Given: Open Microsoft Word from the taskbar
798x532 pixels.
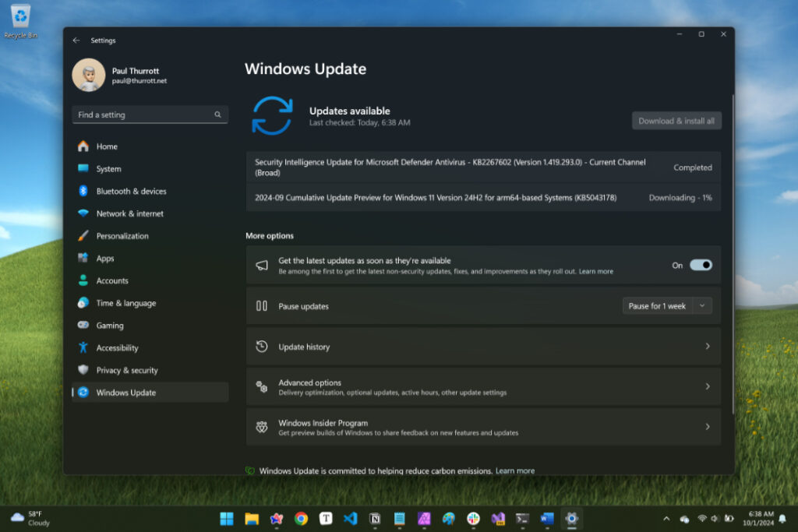Looking at the screenshot, I should 546,518.
